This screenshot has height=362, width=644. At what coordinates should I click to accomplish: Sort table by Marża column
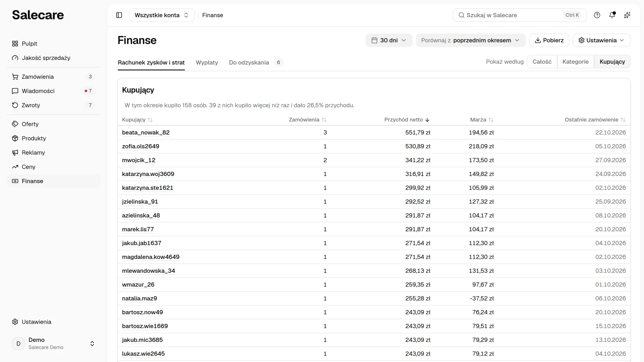(482, 120)
